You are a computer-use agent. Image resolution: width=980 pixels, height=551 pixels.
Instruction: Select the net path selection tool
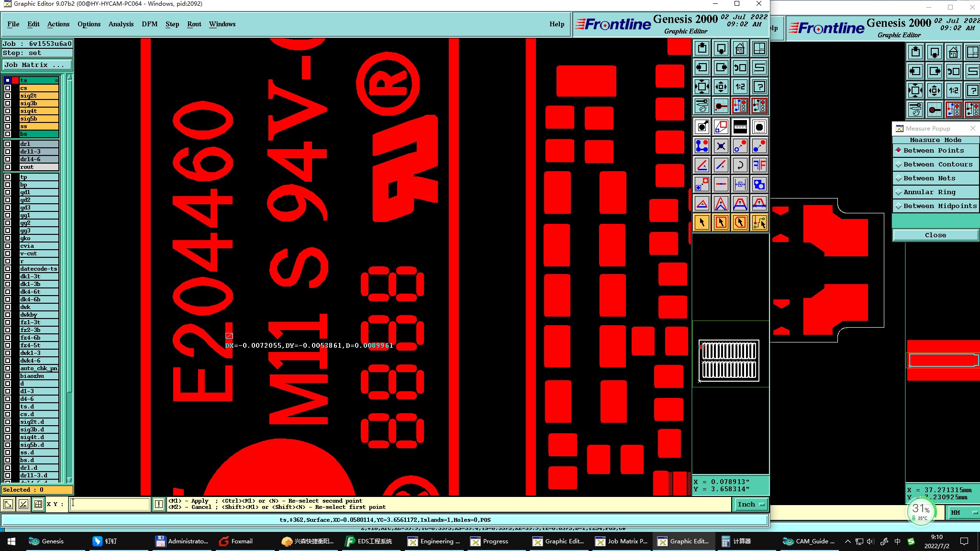759,222
